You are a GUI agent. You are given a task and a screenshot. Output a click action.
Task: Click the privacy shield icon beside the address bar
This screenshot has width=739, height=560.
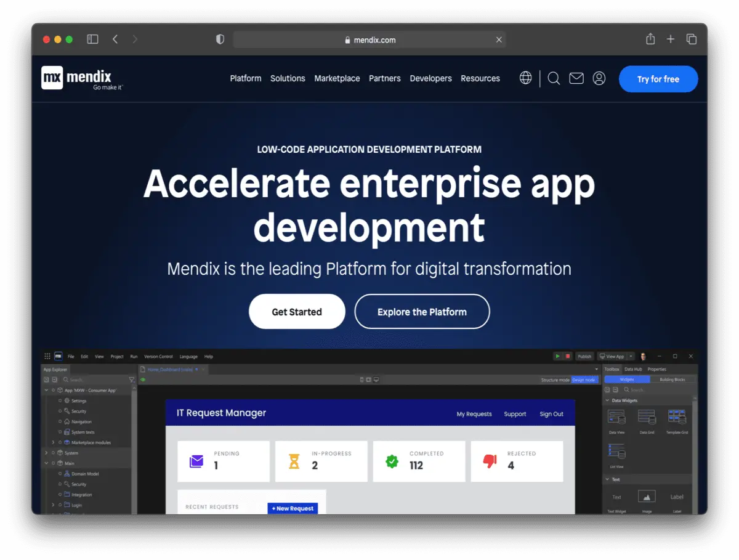pyautogui.click(x=220, y=39)
